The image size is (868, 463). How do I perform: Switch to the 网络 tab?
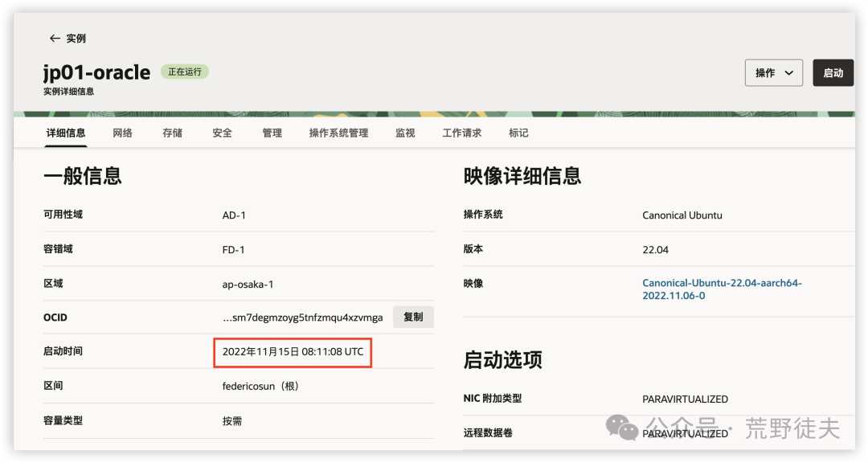(x=122, y=133)
